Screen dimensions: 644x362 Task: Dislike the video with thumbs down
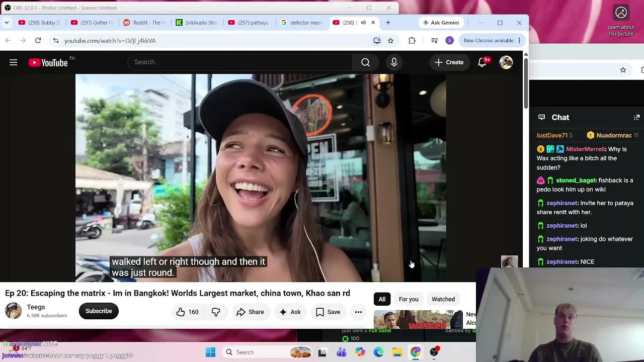216,312
